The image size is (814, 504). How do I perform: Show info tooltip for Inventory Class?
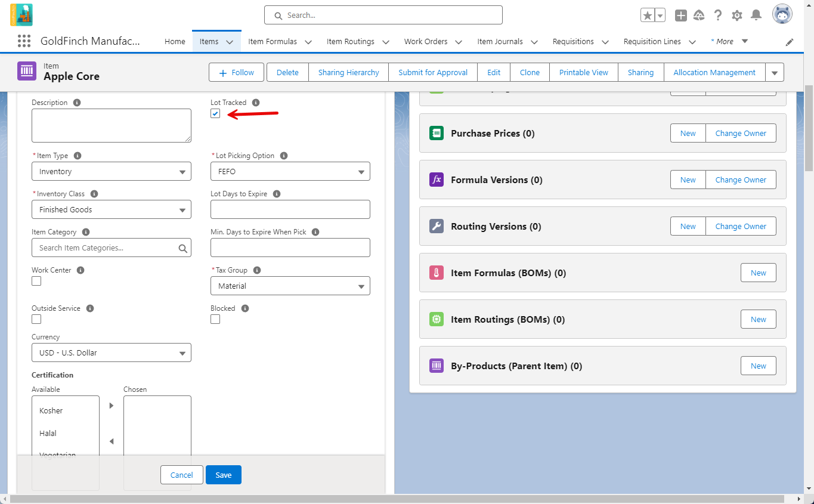94,194
